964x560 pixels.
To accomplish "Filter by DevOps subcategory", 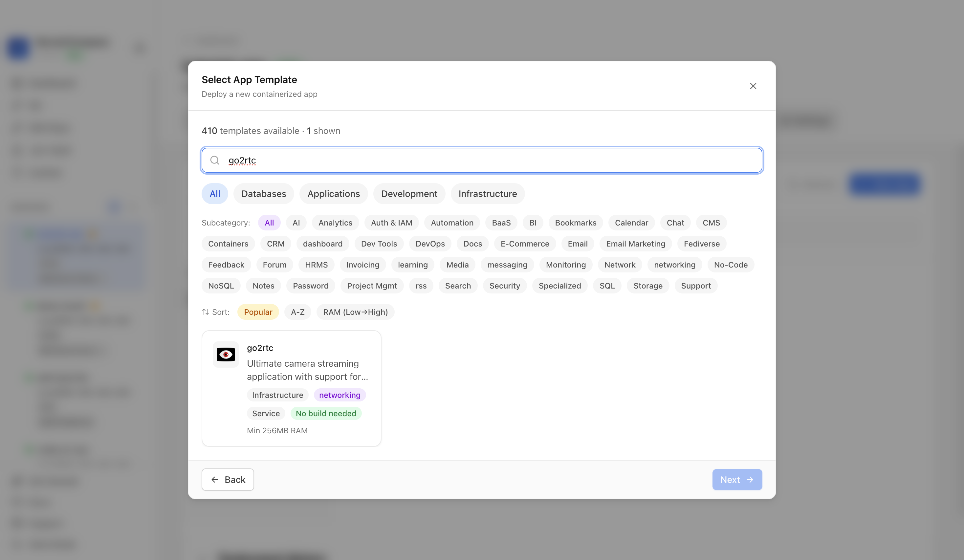I will [430, 244].
